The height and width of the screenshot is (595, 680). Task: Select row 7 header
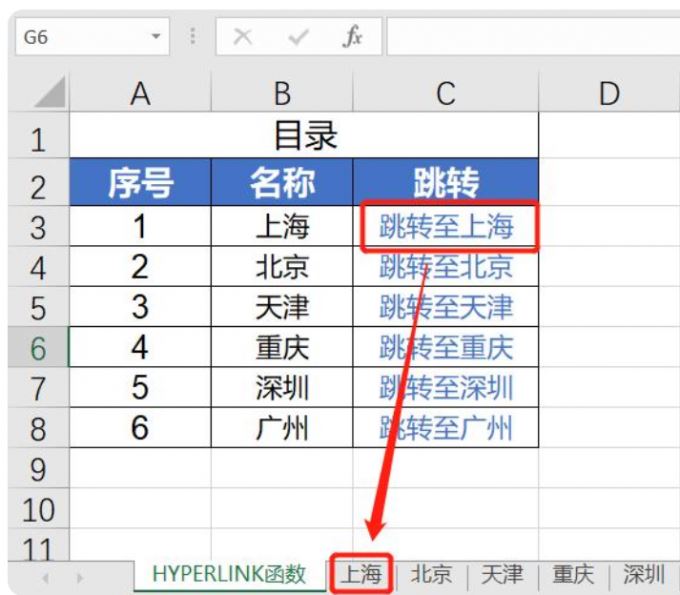pyautogui.click(x=38, y=388)
